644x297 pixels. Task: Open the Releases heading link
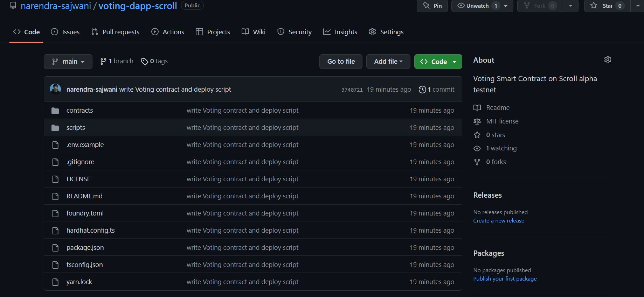tap(487, 195)
